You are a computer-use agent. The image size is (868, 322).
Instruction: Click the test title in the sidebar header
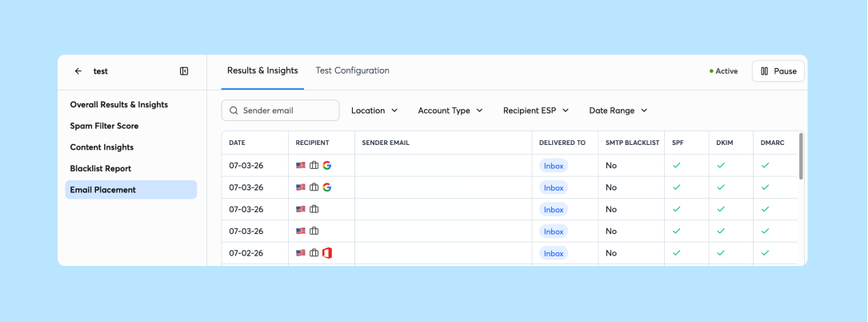(x=101, y=71)
